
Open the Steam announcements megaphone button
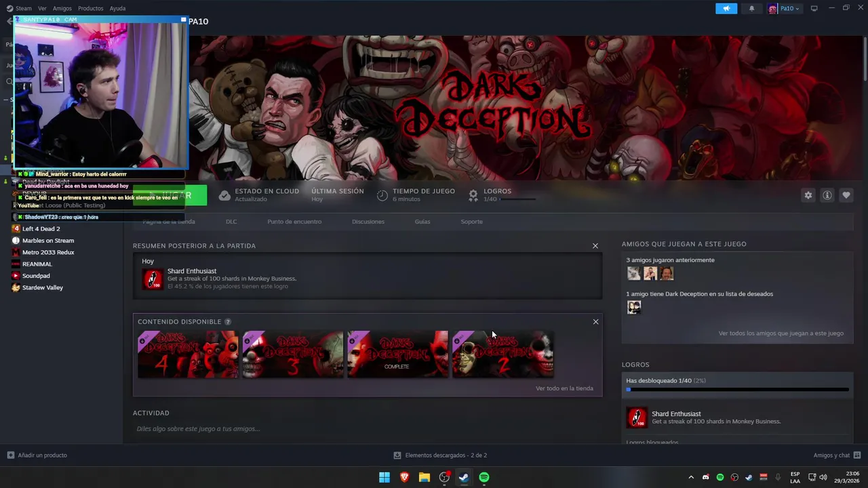point(726,9)
